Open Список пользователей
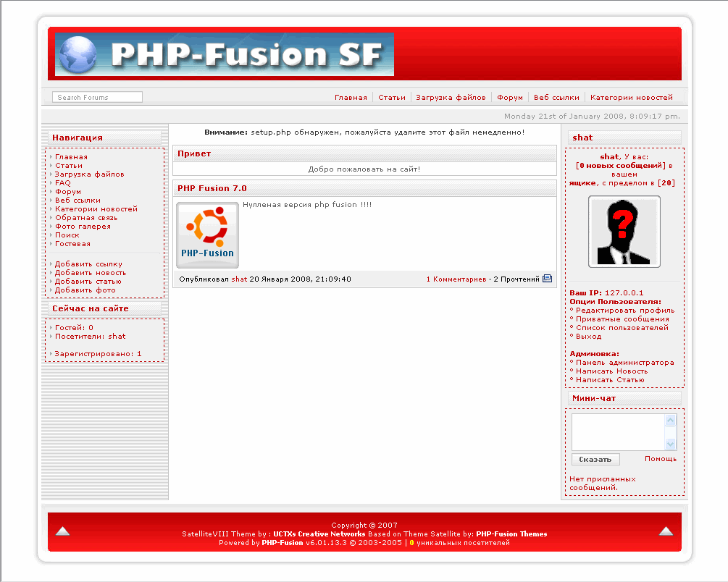 click(622, 328)
